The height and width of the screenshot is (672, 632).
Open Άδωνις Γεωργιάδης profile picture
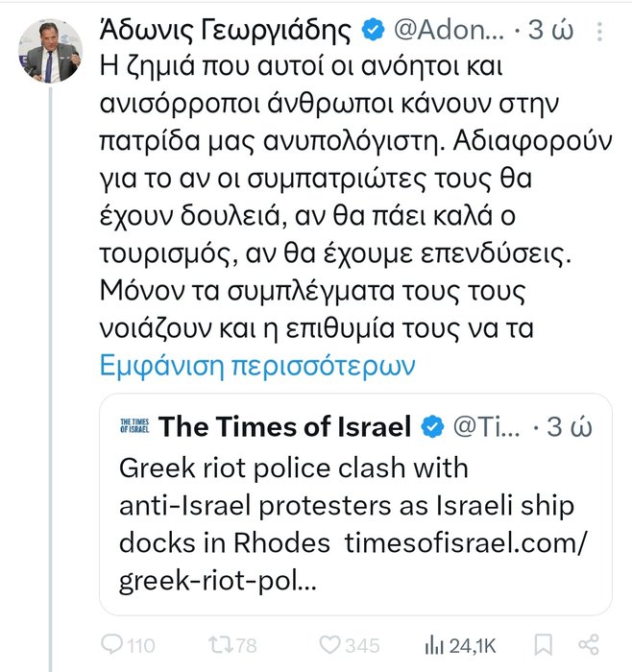(50, 51)
